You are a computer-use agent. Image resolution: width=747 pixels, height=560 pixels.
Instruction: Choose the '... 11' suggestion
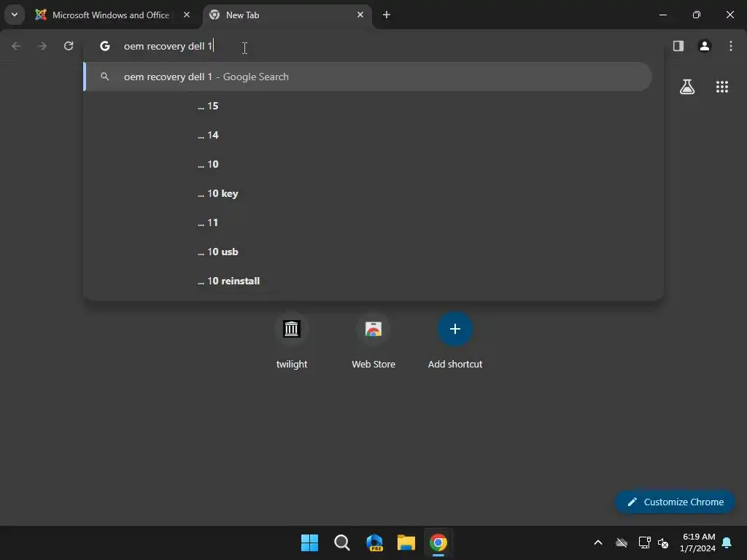(x=368, y=222)
